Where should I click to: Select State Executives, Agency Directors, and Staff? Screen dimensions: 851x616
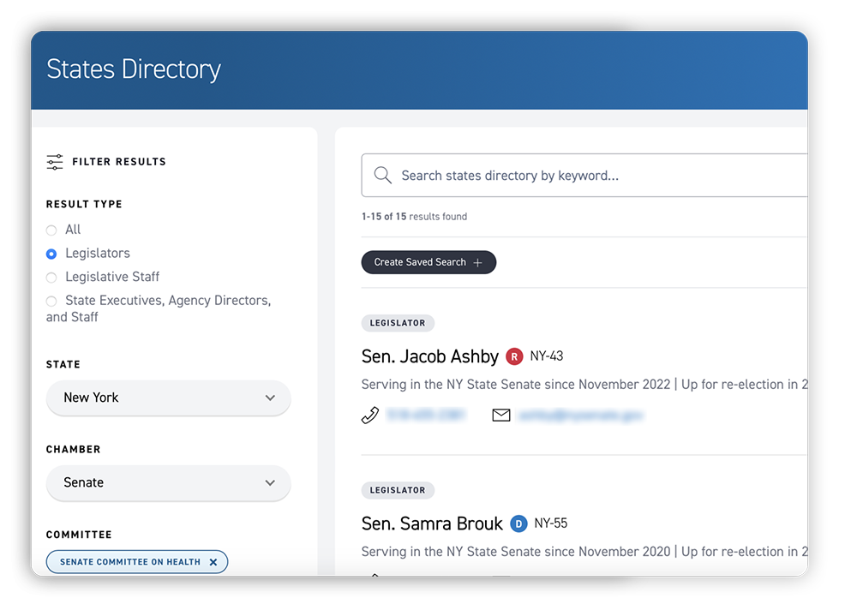(51, 301)
